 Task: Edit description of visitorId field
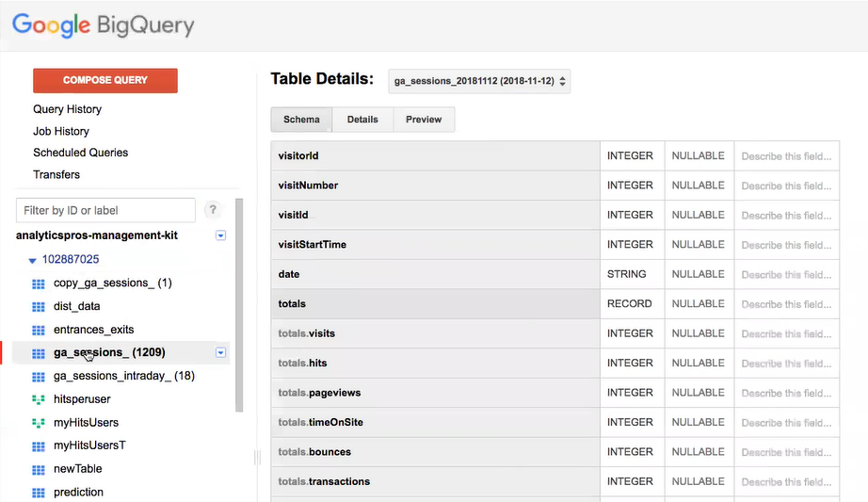click(x=786, y=156)
